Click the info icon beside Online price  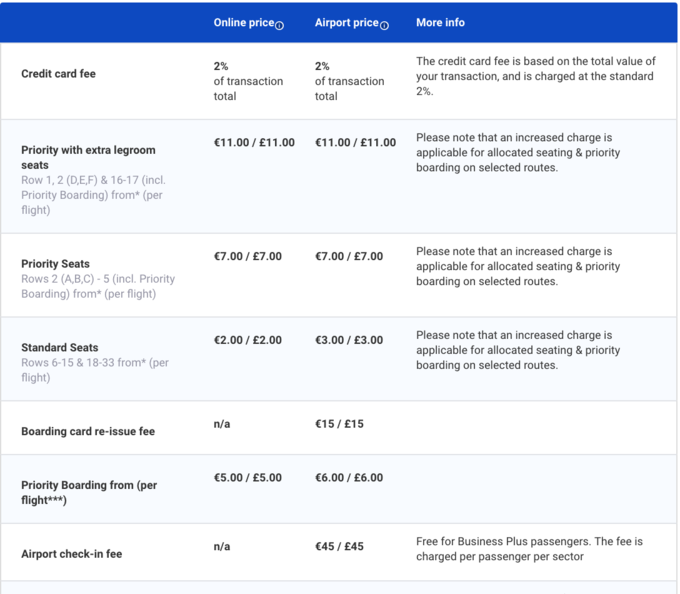[279, 25]
